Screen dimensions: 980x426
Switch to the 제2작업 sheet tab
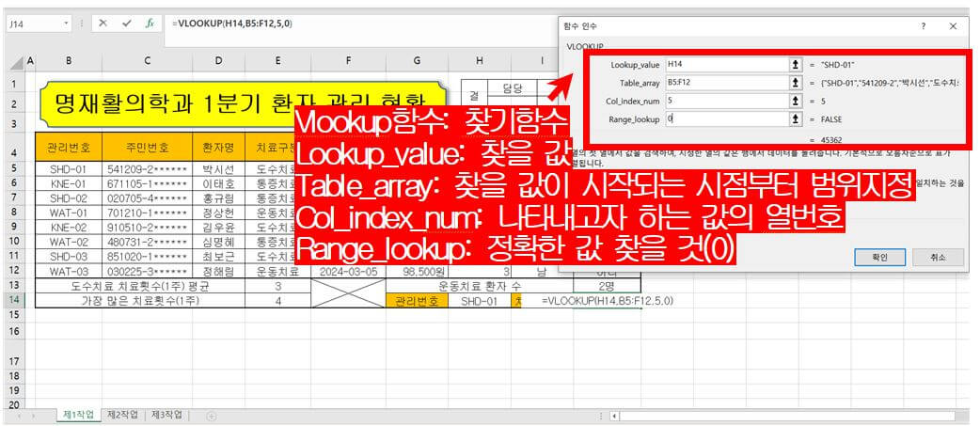pyautogui.click(x=122, y=415)
